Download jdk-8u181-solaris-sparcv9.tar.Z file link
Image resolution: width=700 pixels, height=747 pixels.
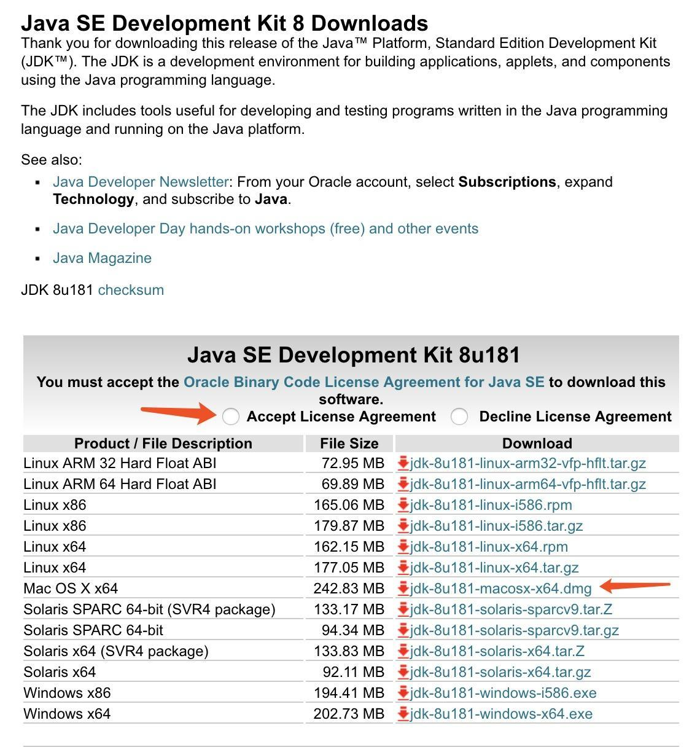(511, 609)
